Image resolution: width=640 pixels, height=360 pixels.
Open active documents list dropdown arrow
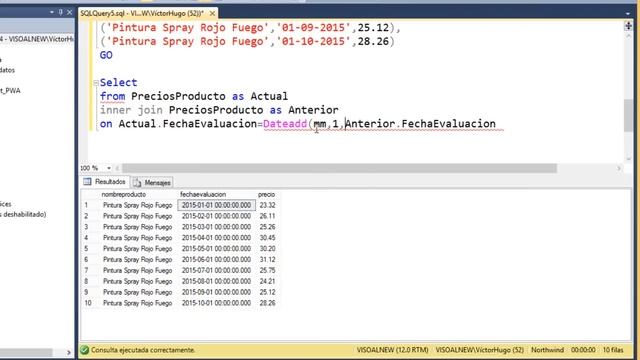(x=627, y=13)
